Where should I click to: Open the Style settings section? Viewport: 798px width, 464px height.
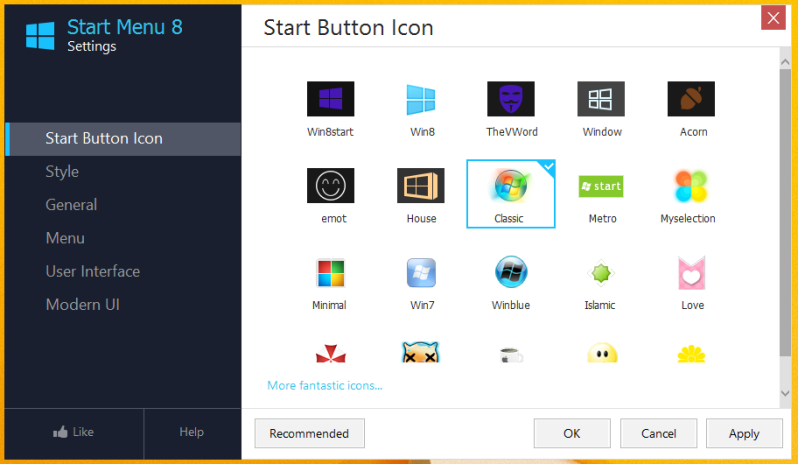click(62, 172)
